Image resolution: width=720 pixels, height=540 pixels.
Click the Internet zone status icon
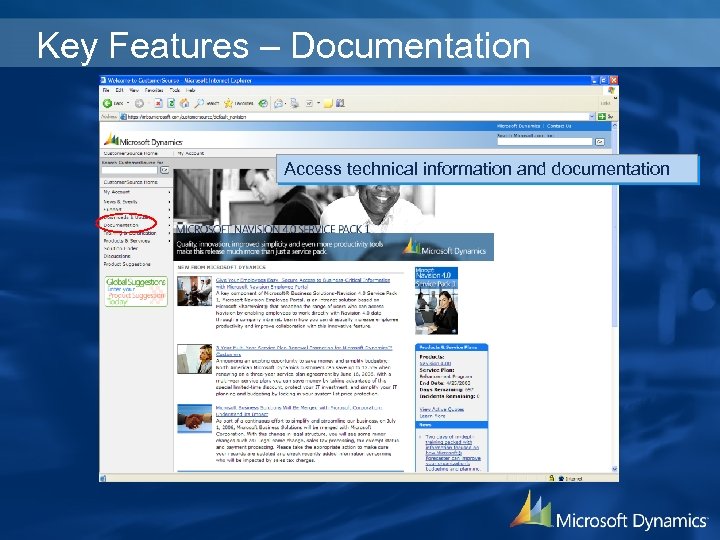(561, 478)
